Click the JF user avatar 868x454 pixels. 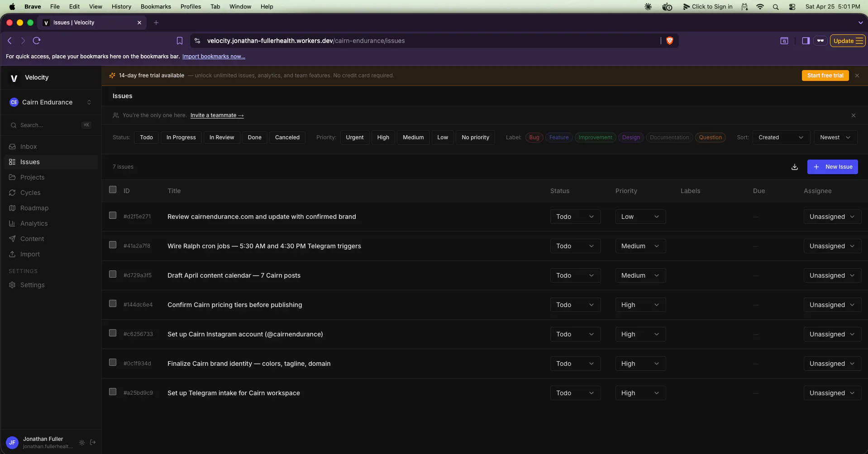(x=12, y=443)
